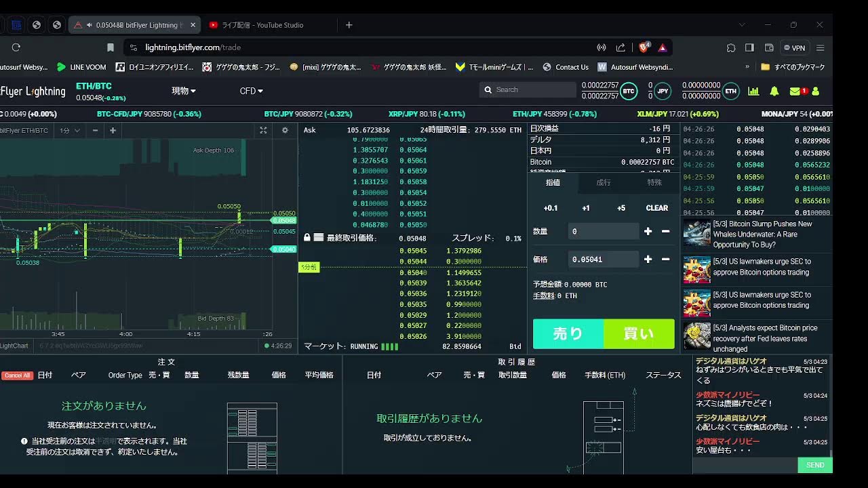Open the 1分 chart interval dropdown
868x488 pixels.
click(x=70, y=130)
